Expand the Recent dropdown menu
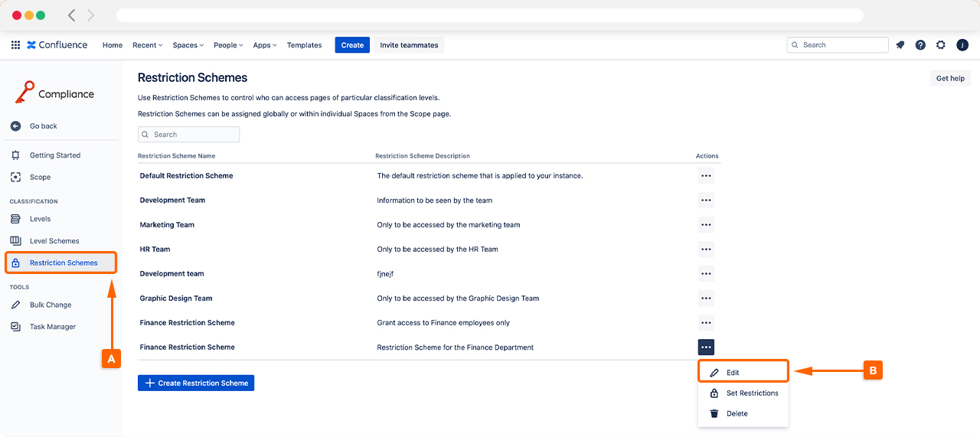 147,45
